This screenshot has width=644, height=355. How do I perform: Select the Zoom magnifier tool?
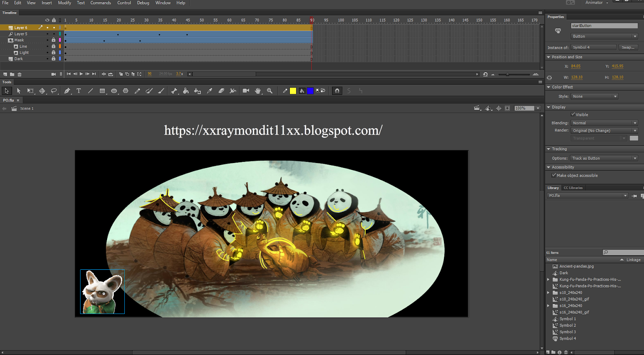270,91
